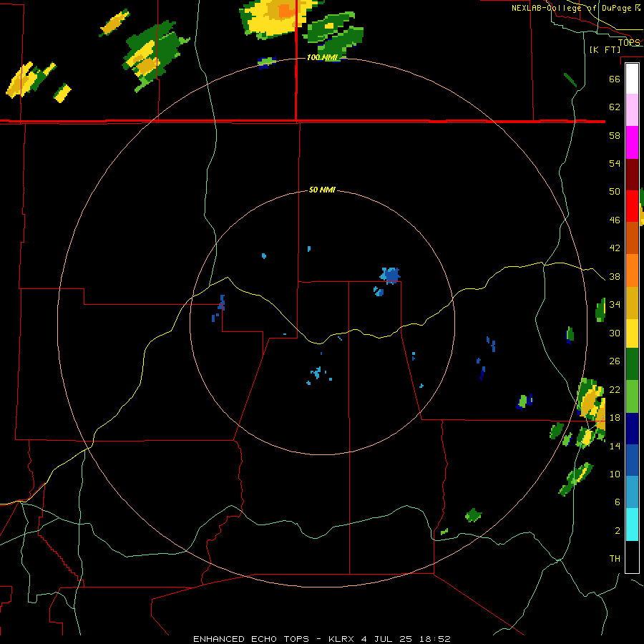Viewport: 644px width, 644px height.
Task: Click the dark red legend swatch near 54
Action: coord(632,174)
